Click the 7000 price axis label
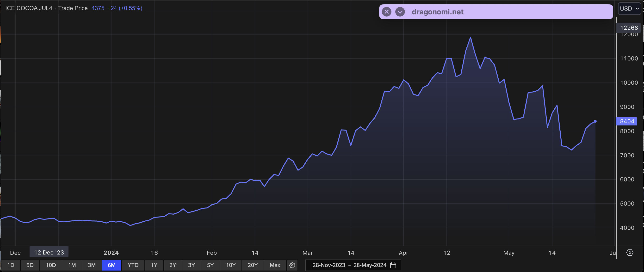Image resolution: width=644 pixels, height=272 pixels. click(627, 155)
